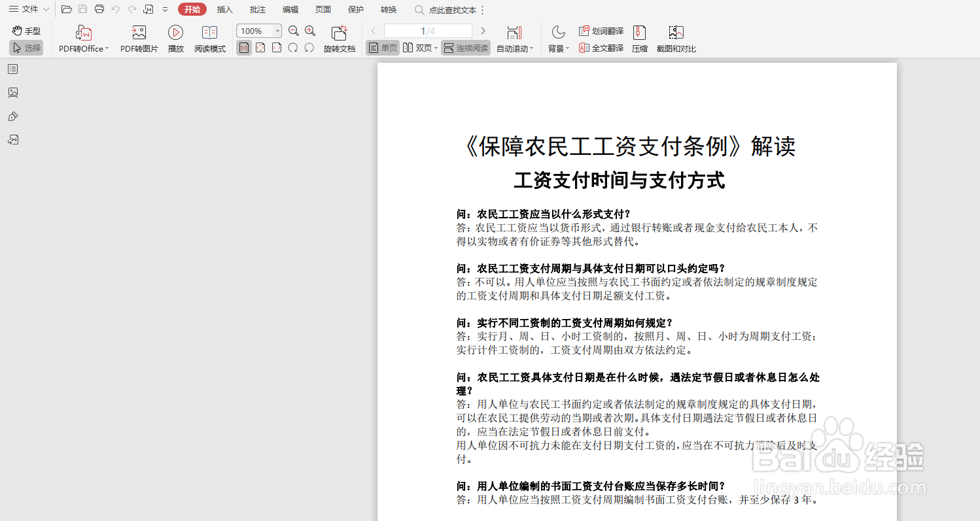Select the annotation pen icon in sidebar
980x521 pixels.
click(x=12, y=116)
